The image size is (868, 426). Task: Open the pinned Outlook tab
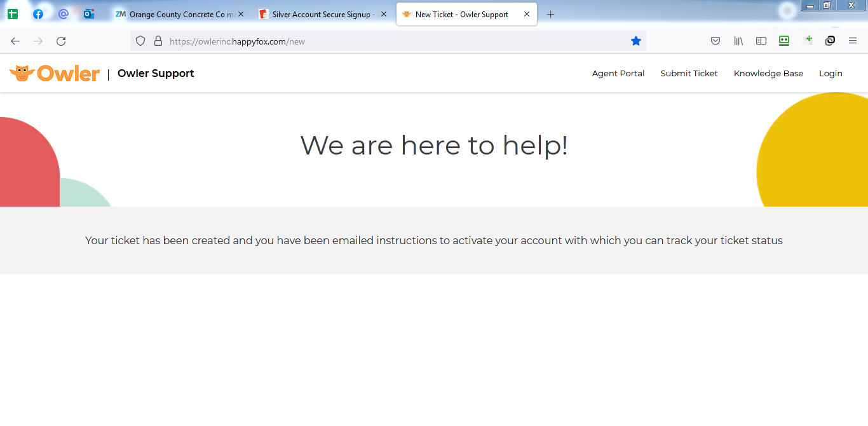(x=89, y=14)
